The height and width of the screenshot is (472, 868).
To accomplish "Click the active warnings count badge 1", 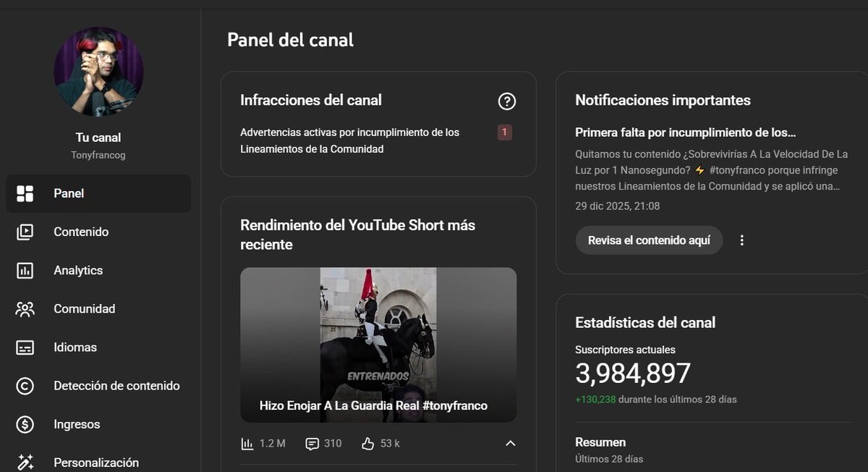I will tap(505, 132).
